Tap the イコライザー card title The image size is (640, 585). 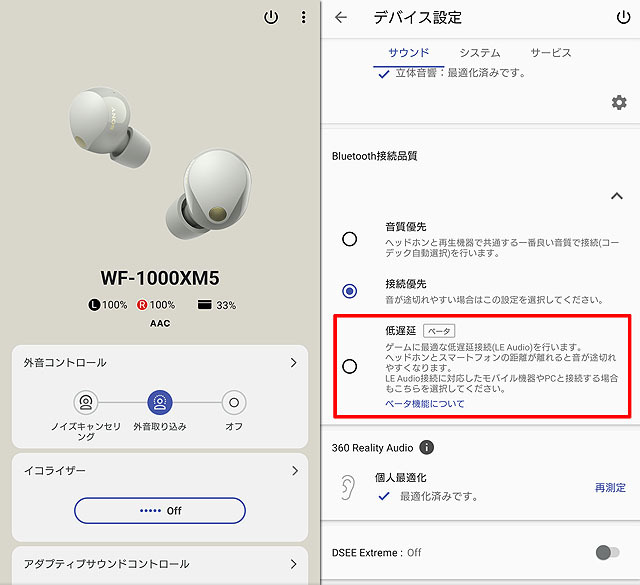55,471
